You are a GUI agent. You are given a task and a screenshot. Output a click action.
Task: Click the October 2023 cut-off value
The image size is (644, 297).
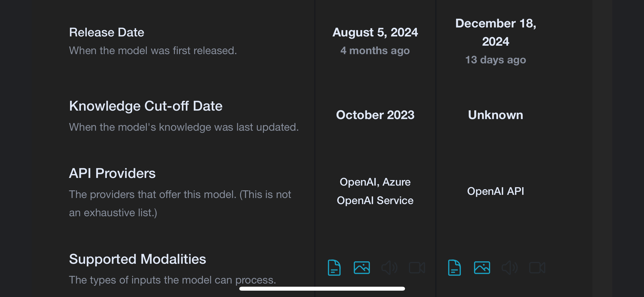(375, 115)
